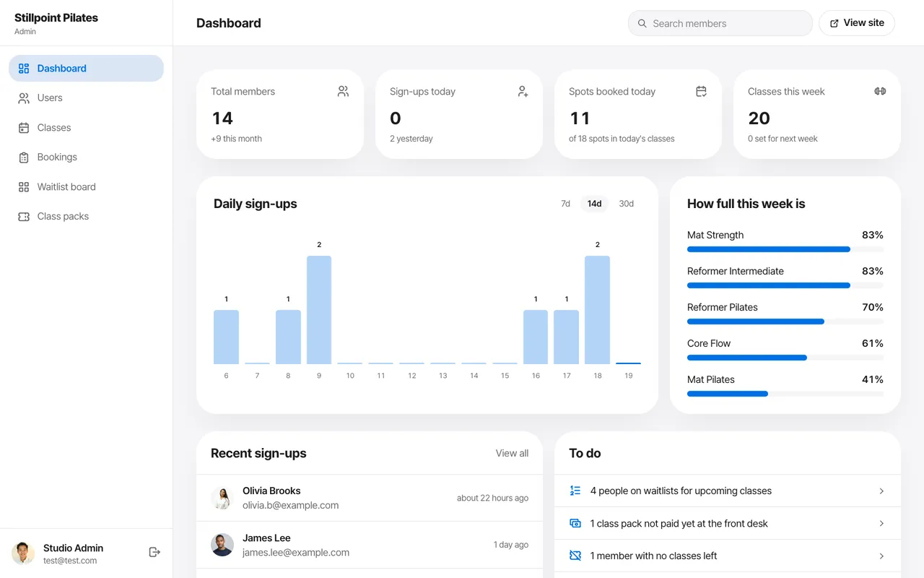This screenshot has height=578, width=924.
Task: Click the Users people icon in sidebar
Action: [24, 98]
